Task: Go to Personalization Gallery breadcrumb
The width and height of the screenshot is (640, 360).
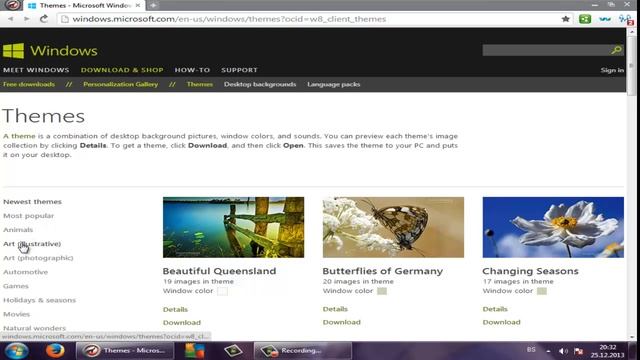Action: coord(120,84)
